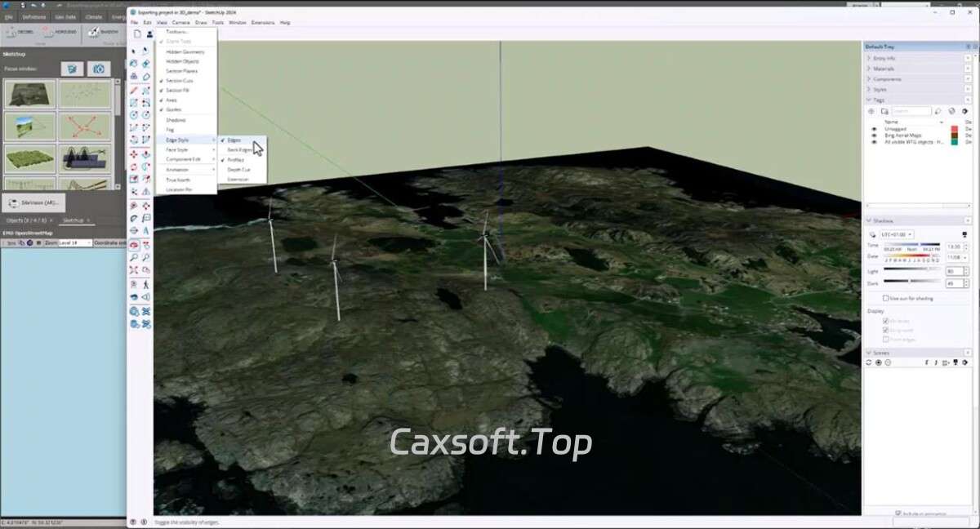Choose the Orbit camera tool
The width and height of the screenshot is (980, 529).
(x=134, y=244)
